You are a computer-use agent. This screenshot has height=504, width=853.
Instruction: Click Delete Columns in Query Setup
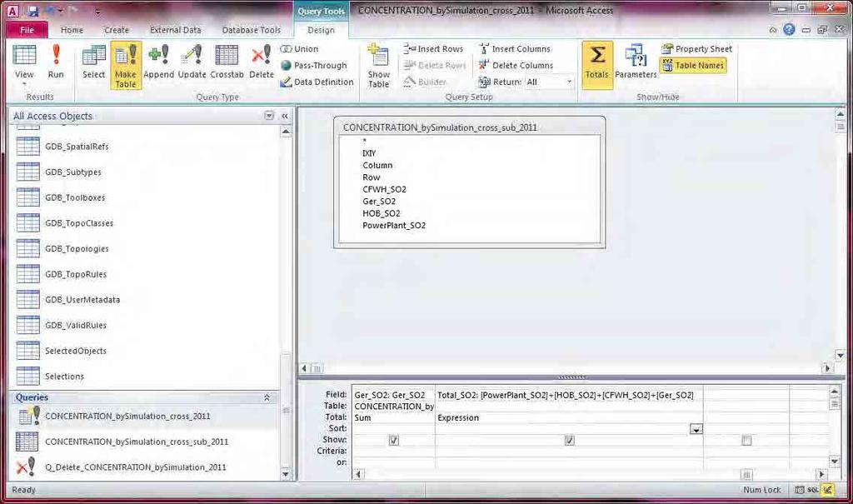[x=516, y=65]
